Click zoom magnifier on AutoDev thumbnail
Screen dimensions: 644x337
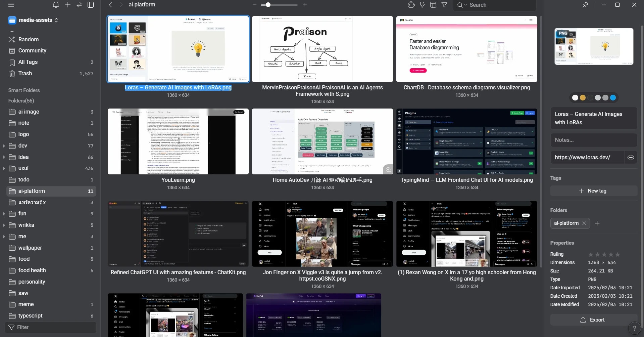point(388,170)
